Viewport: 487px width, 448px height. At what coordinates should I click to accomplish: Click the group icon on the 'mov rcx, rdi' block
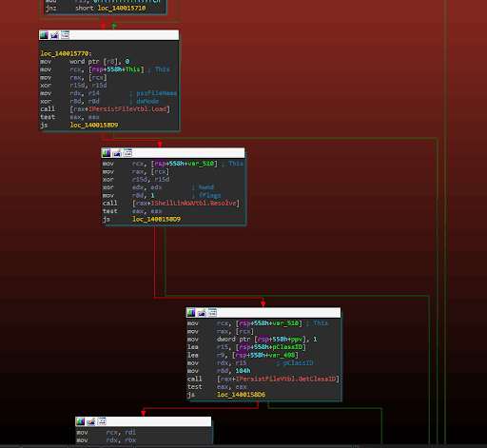point(102,421)
